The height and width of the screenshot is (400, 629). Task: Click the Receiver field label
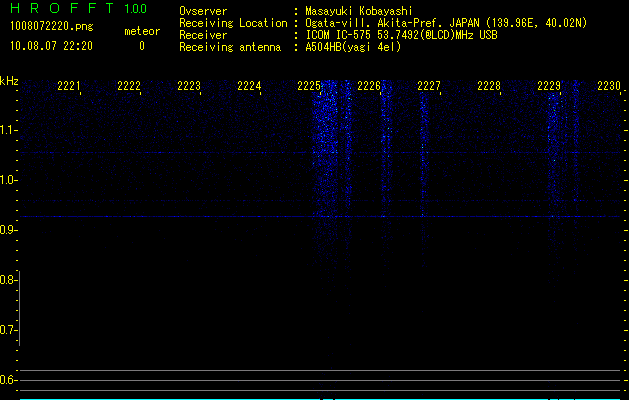[x=203, y=35]
